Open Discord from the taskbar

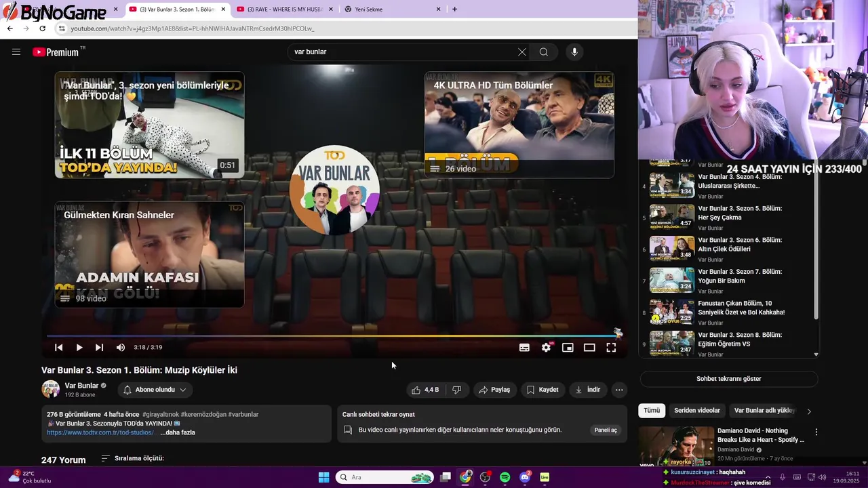(x=525, y=477)
